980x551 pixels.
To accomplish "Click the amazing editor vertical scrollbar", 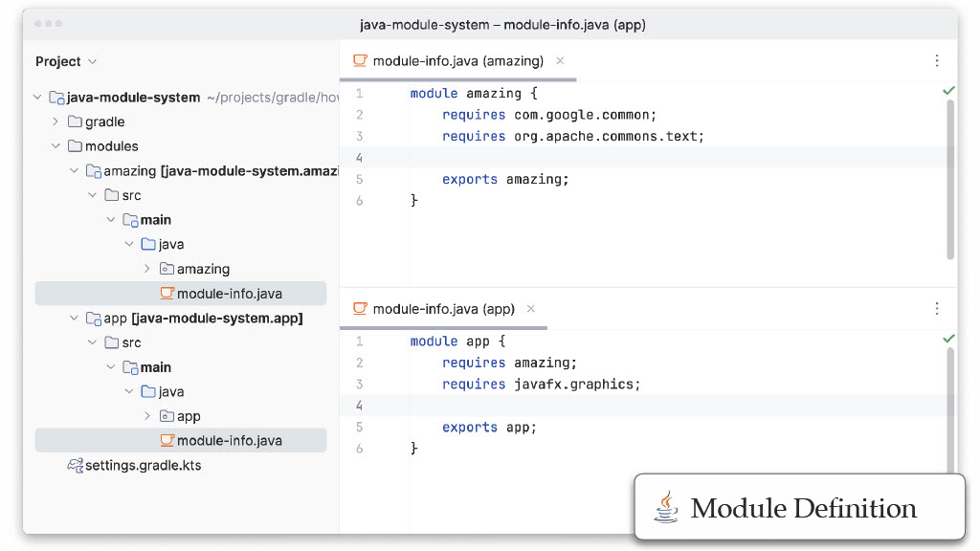I will tap(950, 179).
